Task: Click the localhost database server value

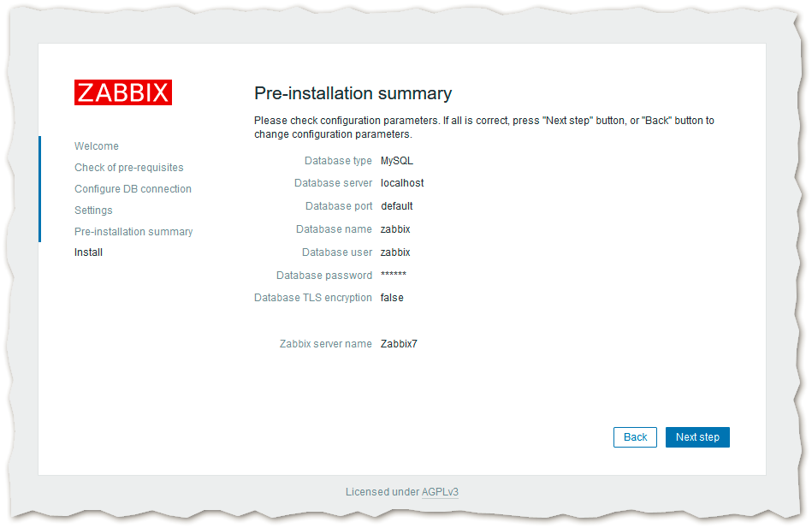Action: pyautogui.click(x=402, y=183)
